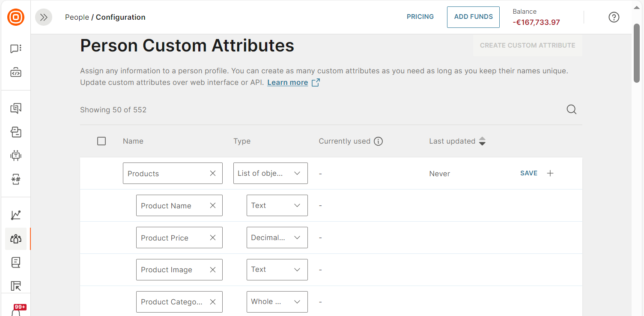Click the search magnifier icon
The width and height of the screenshot is (644, 316).
point(571,110)
